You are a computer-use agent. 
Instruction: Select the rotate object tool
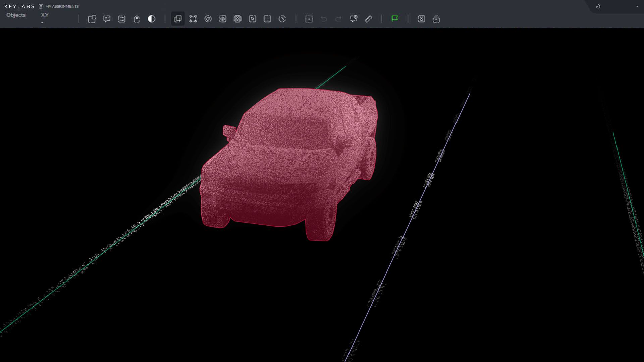[x=208, y=19]
